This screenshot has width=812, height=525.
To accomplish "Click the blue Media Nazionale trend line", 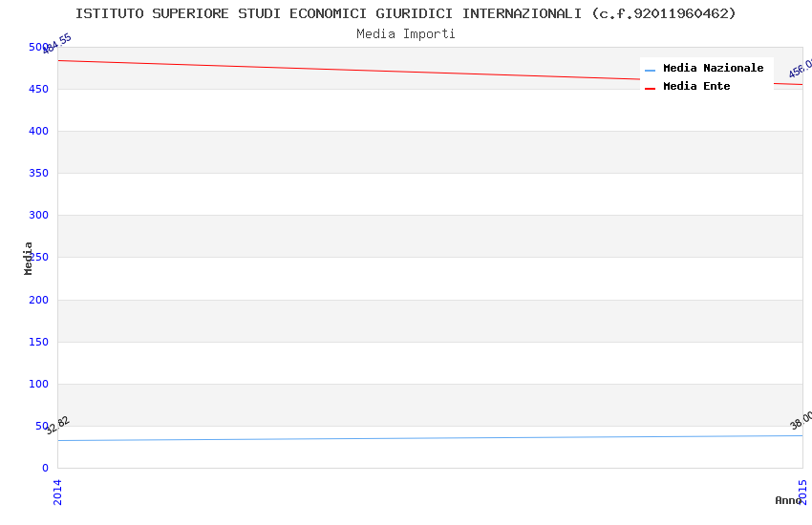I will 430,438.
